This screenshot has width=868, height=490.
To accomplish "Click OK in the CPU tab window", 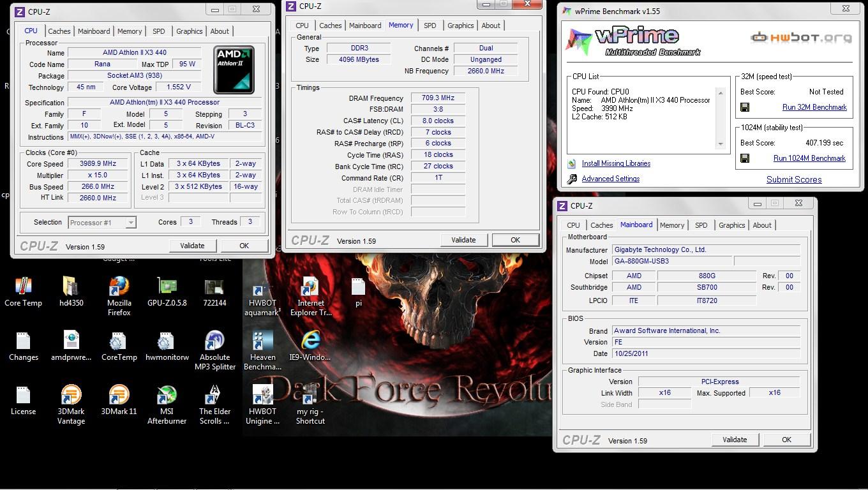I will pyautogui.click(x=244, y=246).
